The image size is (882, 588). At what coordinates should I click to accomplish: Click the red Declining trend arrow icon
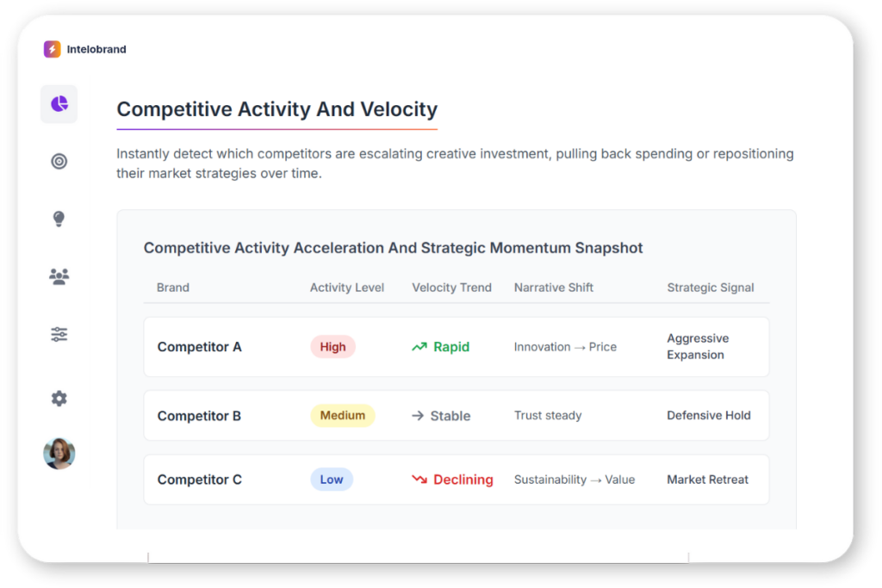pyautogui.click(x=419, y=480)
